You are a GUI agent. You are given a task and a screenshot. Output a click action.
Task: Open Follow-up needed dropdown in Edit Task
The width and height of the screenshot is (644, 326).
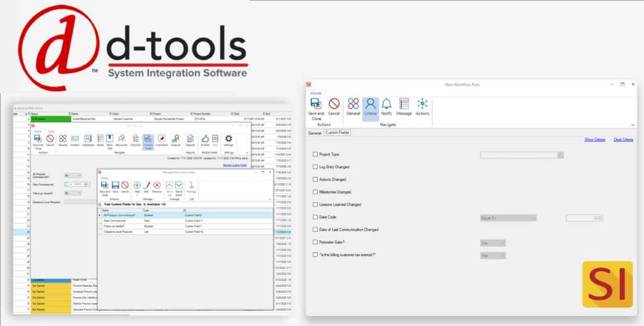pyautogui.click(x=73, y=193)
